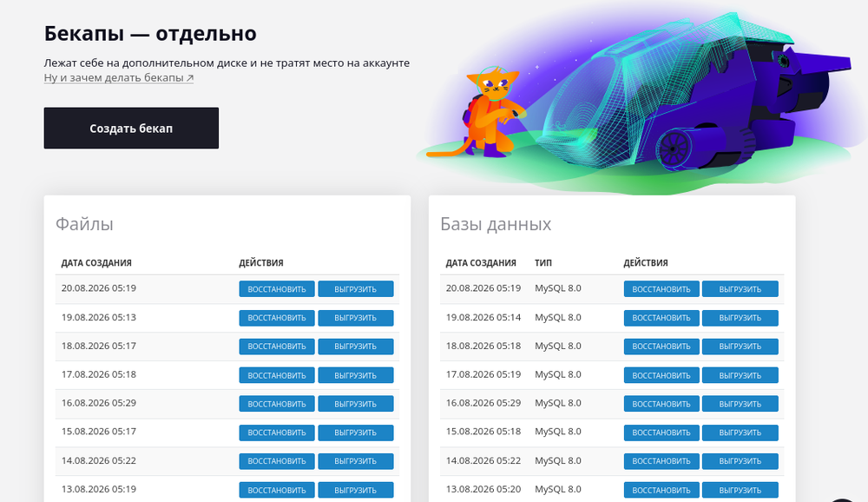Screen dimensions: 868x502
Task: Restore database backup from 13.08.2026 05:20
Action: (x=661, y=490)
